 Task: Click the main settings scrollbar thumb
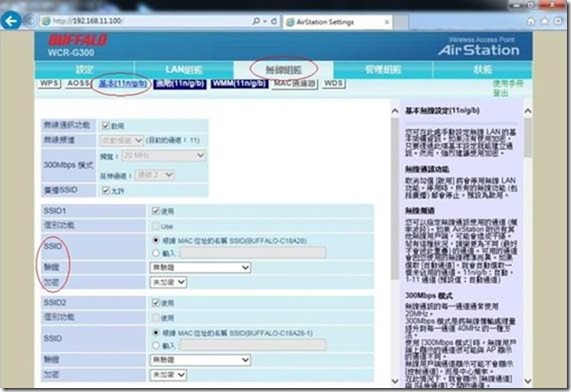tap(395, 199)
